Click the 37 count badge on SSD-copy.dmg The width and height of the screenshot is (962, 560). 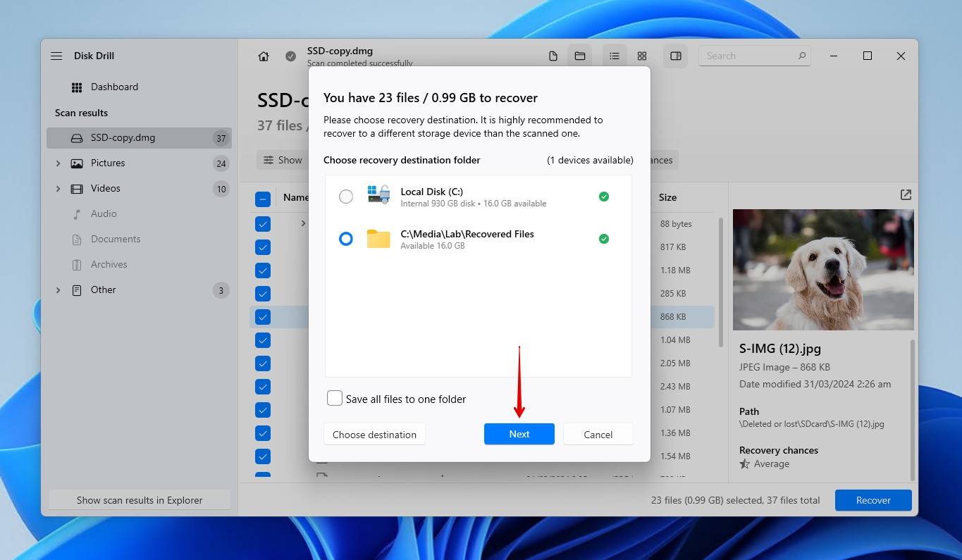221,138
